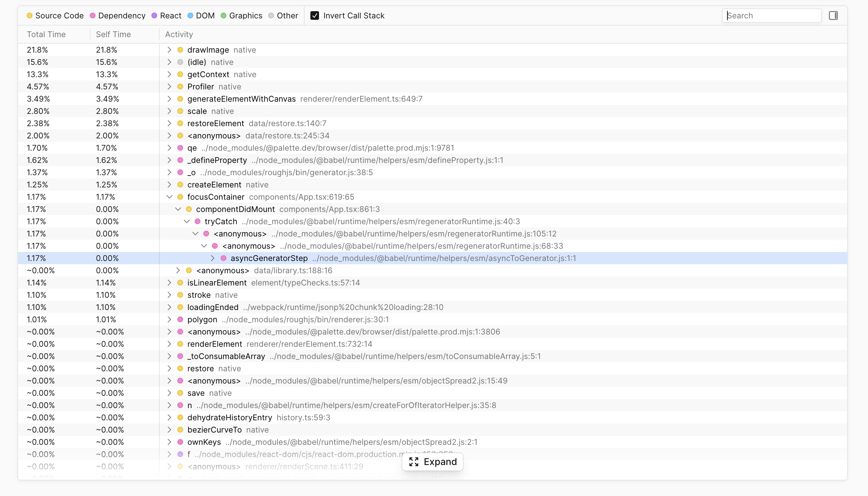Select the restoreElement data/restore.ts row
868x496 pixels.
click(433, 123)
